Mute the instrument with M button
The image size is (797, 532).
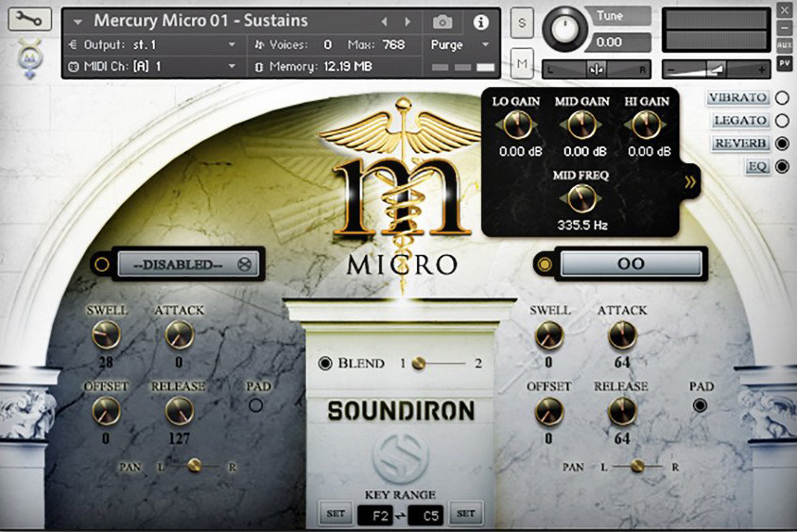pos(522,64)
